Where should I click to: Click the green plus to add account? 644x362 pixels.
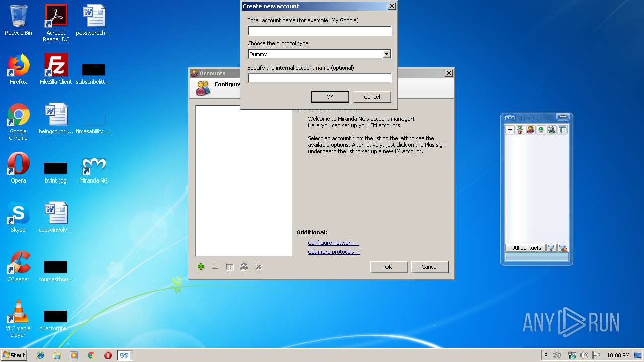[x=201, y=267]
